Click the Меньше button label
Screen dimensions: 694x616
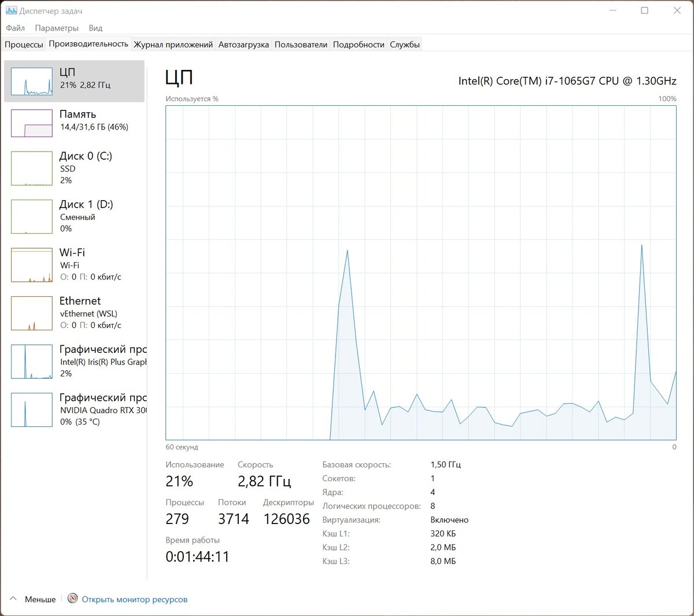click(x=40, y=599)
